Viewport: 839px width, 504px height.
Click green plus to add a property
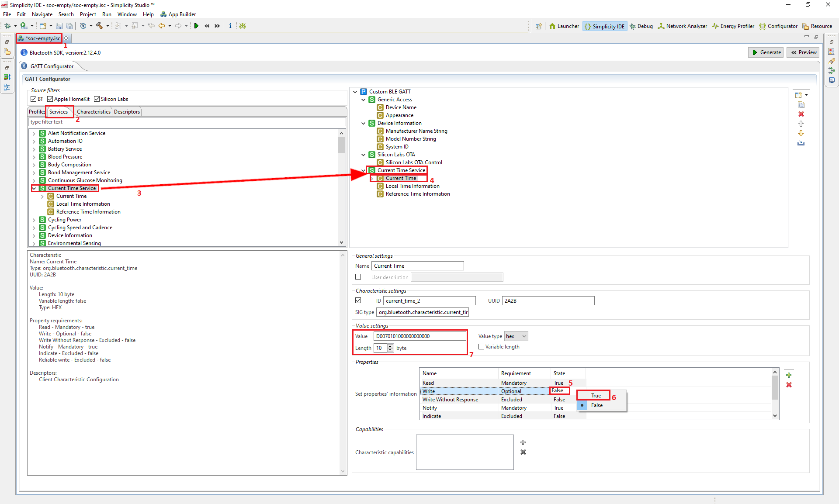(x=789, y=375)
